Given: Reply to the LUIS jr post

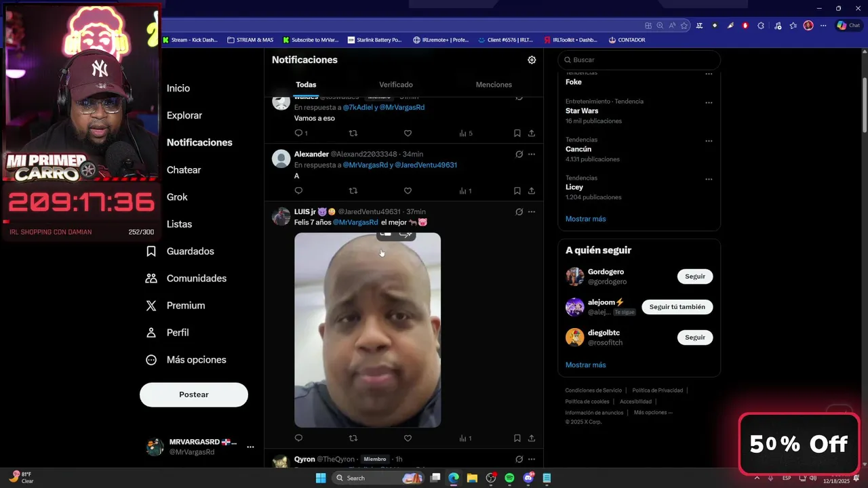Looking at the screenshot, I should coord(298,439).
